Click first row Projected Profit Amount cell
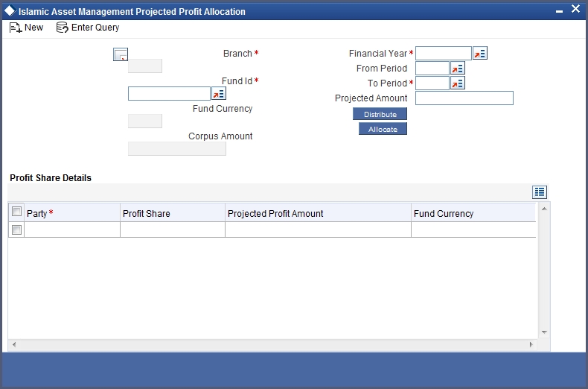 (318, 230)
